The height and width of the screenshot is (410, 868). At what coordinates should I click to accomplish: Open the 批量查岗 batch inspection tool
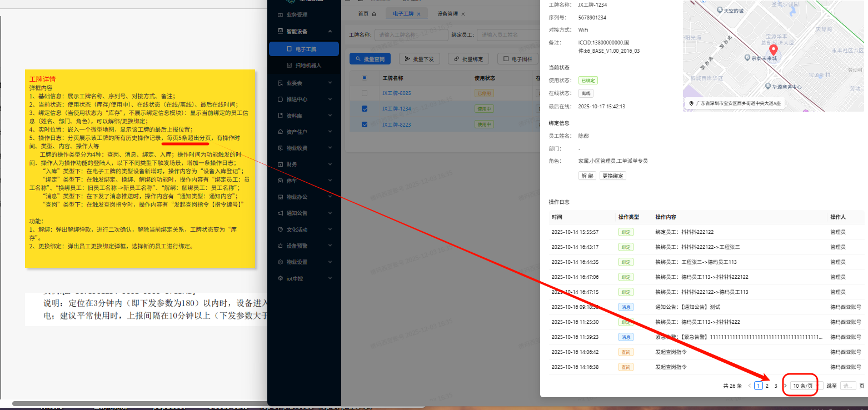369,59
